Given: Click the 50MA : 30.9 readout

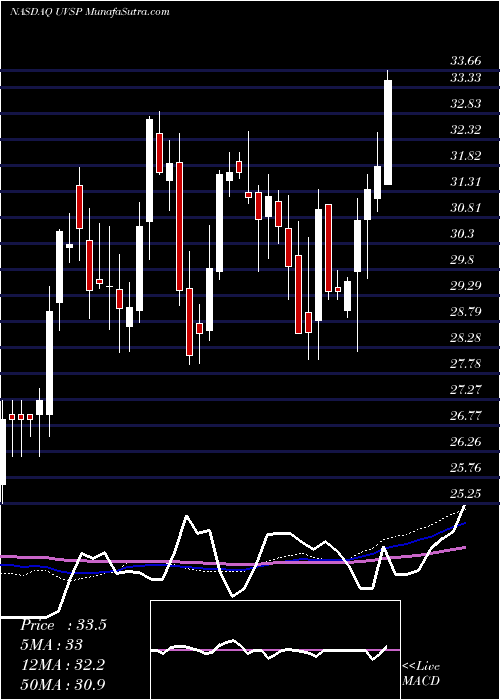Looking at the screenshot, I should tap(62, 684).
